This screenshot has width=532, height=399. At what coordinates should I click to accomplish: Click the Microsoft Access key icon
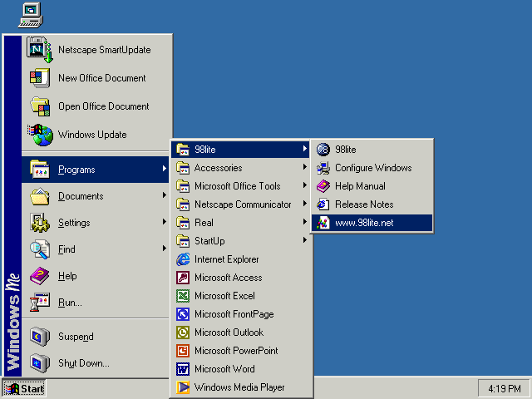183,278
